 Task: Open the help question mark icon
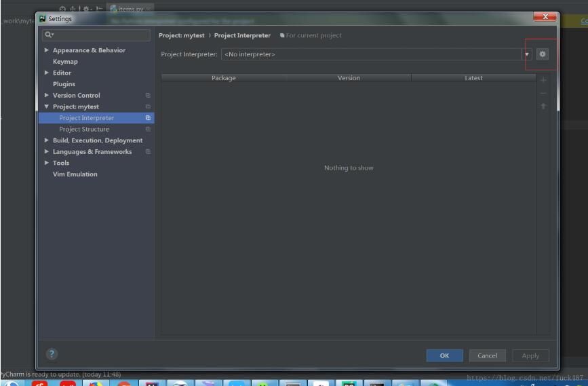click(52, 353)
